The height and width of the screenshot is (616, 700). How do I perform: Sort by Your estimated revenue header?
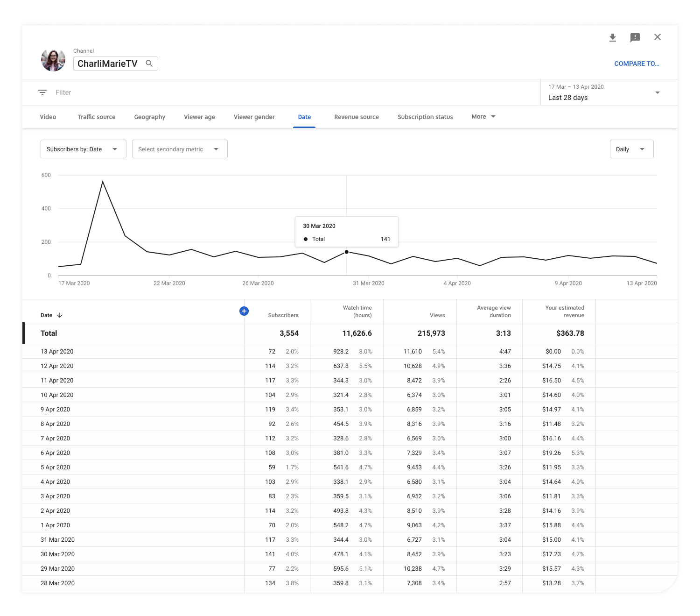tap(565, 312)
